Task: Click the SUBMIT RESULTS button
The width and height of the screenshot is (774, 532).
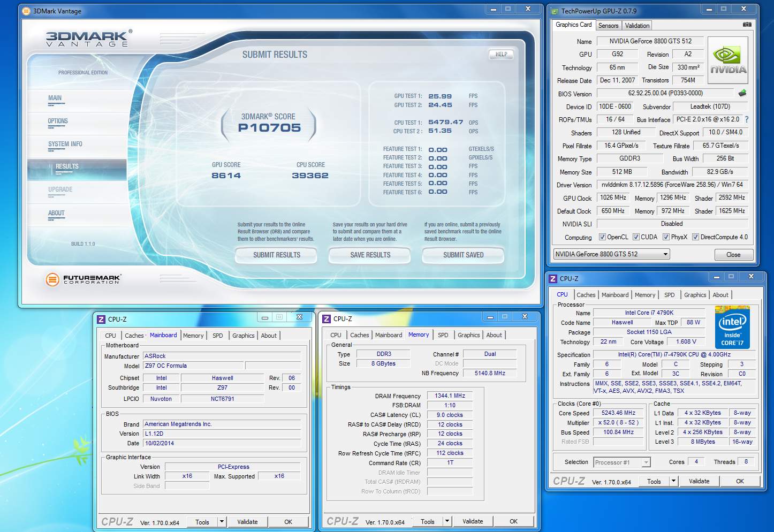Action: coord(276,255)
